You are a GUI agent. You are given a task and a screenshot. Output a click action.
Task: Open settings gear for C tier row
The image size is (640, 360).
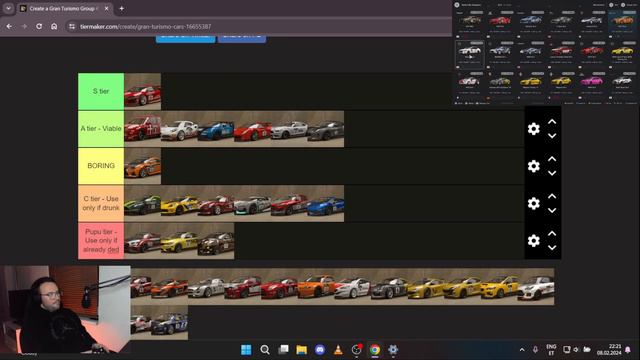tap(533, 203)
